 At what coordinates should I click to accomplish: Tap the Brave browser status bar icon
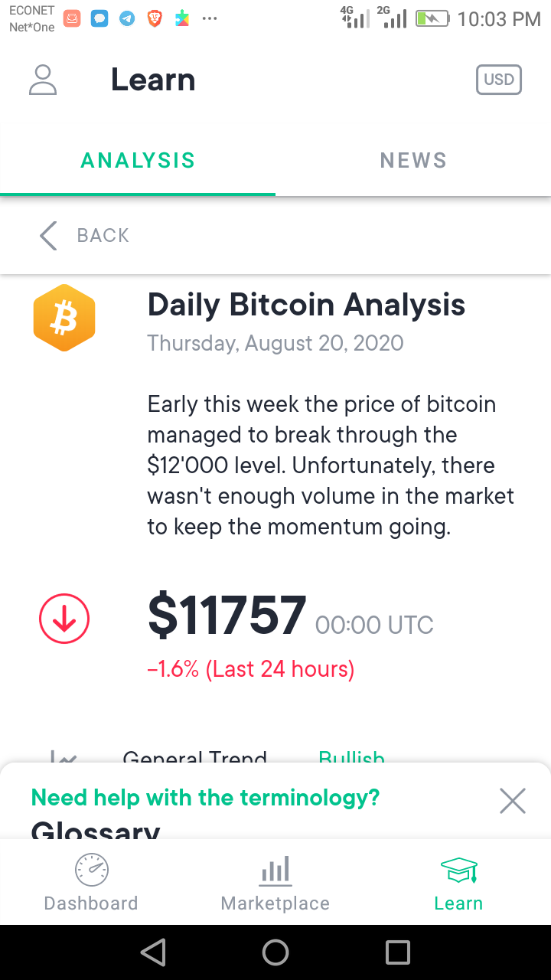[x=155, y=19]
